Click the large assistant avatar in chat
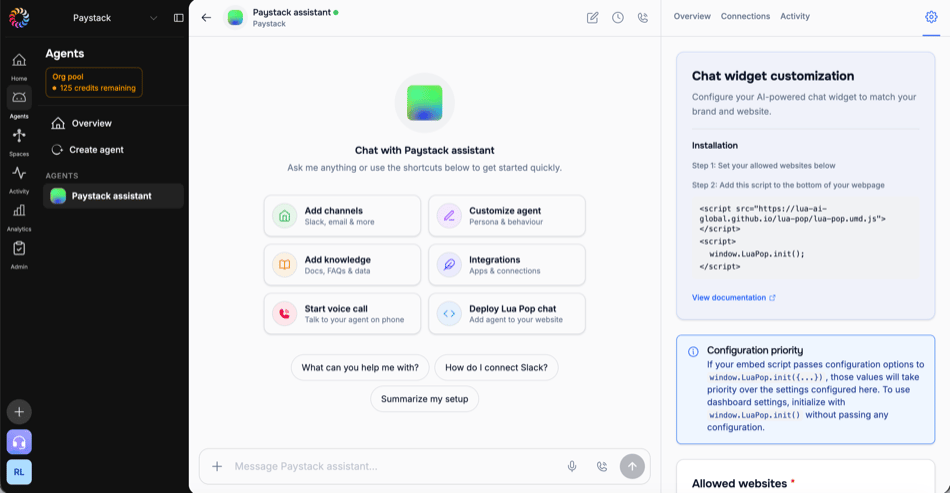The image size is (950, 493). tap(425, 103)
